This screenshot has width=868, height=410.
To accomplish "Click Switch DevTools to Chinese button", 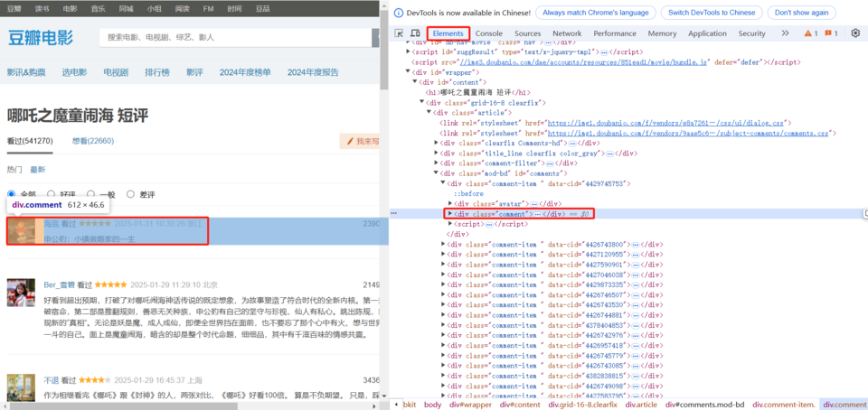I will coord(712,13).
